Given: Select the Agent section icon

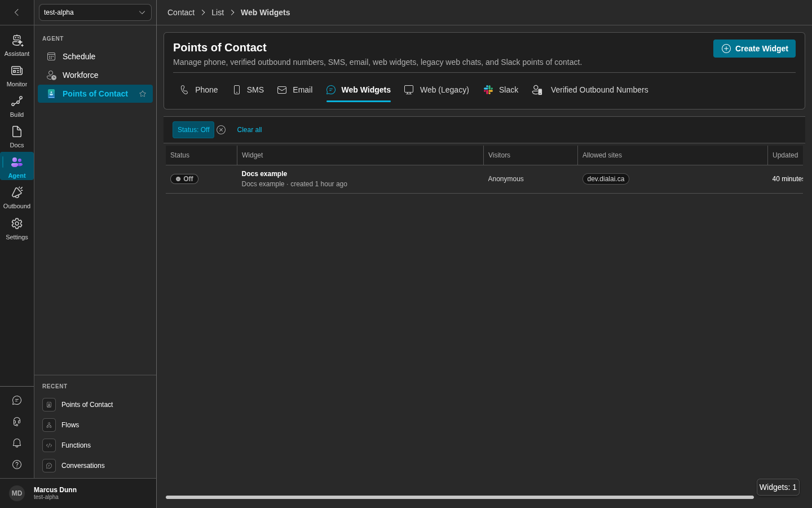Looking at the screenshot, I should [x=17, y=167].
